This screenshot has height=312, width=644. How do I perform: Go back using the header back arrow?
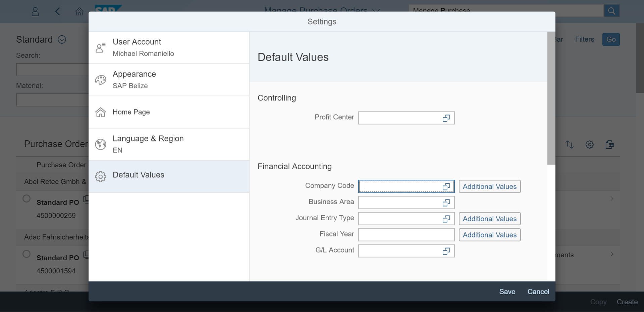tap(57, 12)
